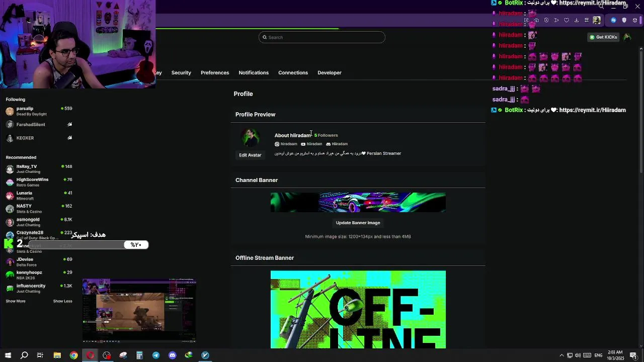The width and height of the screenshot is (644, 362).
Task: Click the Kick user avatar beside Get KICKs
Action: (x=627, y=37)
